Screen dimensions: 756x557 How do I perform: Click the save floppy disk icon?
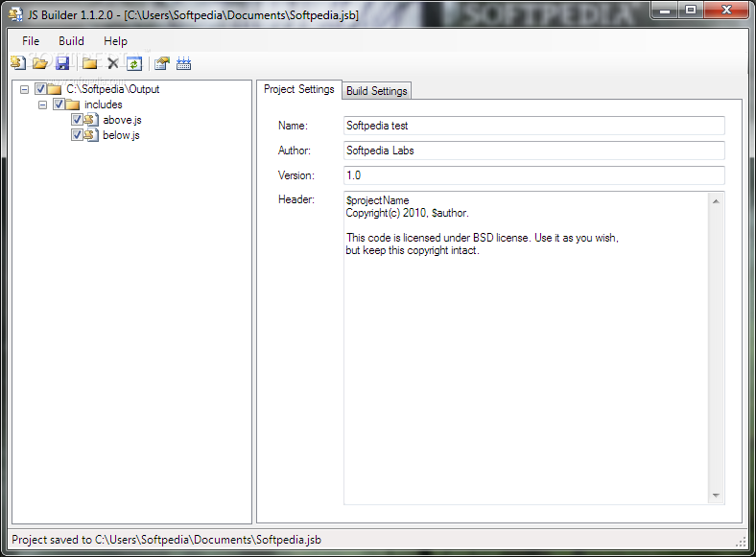[x=62, y=63]
